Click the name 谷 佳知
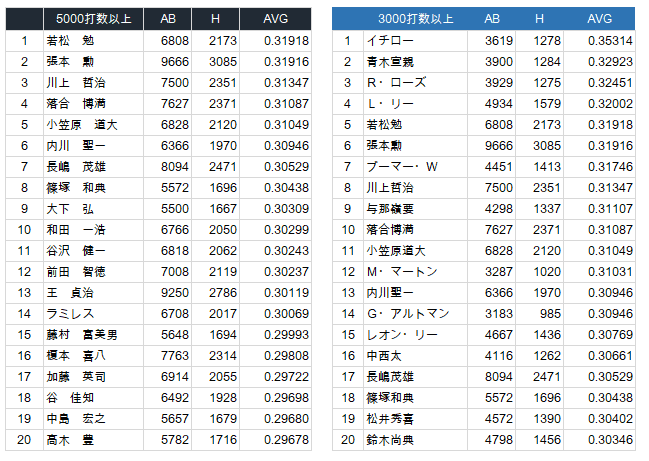The width and height of the screenshot is (649, 461). coord(70,398)
